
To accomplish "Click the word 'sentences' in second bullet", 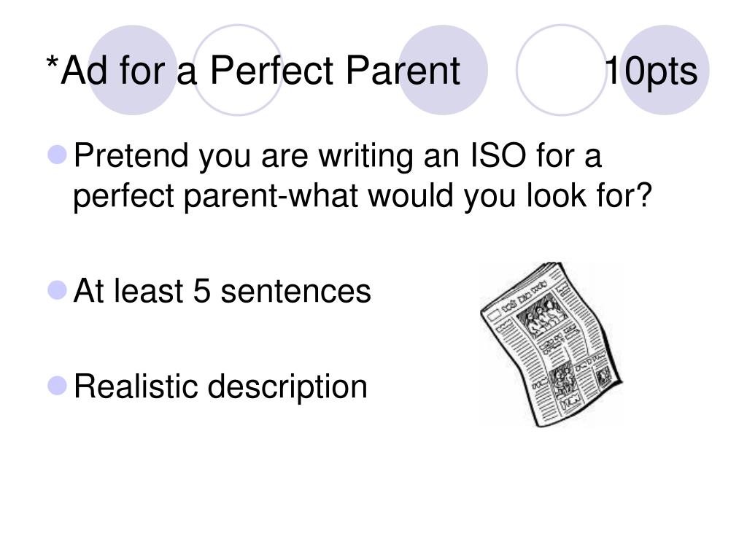I will (296, 291).
